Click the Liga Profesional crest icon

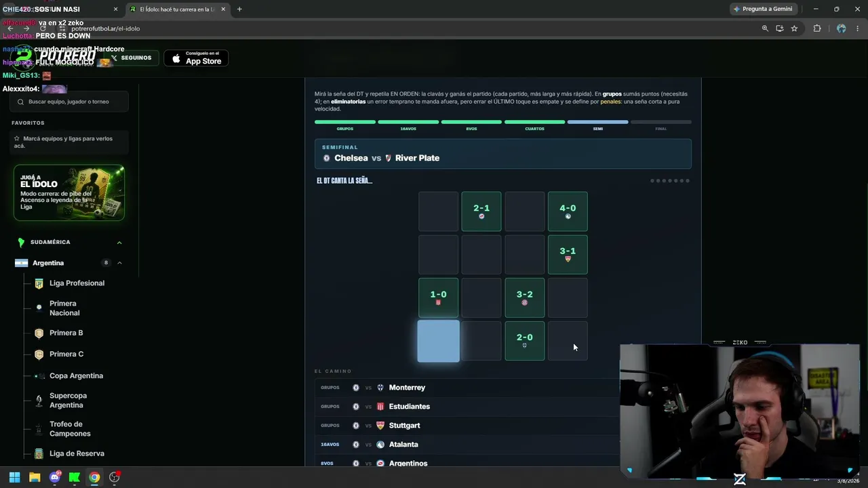pos(39,283)
